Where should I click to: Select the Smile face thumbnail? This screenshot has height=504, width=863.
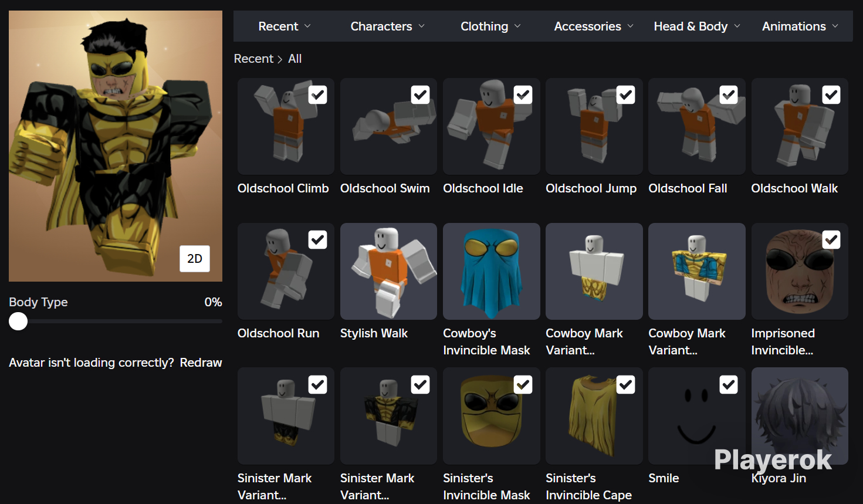click(x=697, y=416)
